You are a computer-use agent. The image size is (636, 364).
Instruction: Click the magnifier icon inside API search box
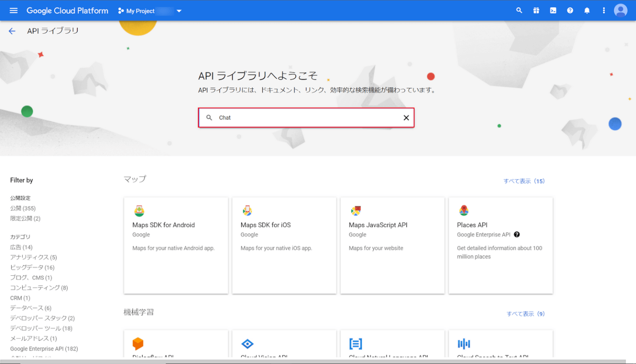(209, 117)
